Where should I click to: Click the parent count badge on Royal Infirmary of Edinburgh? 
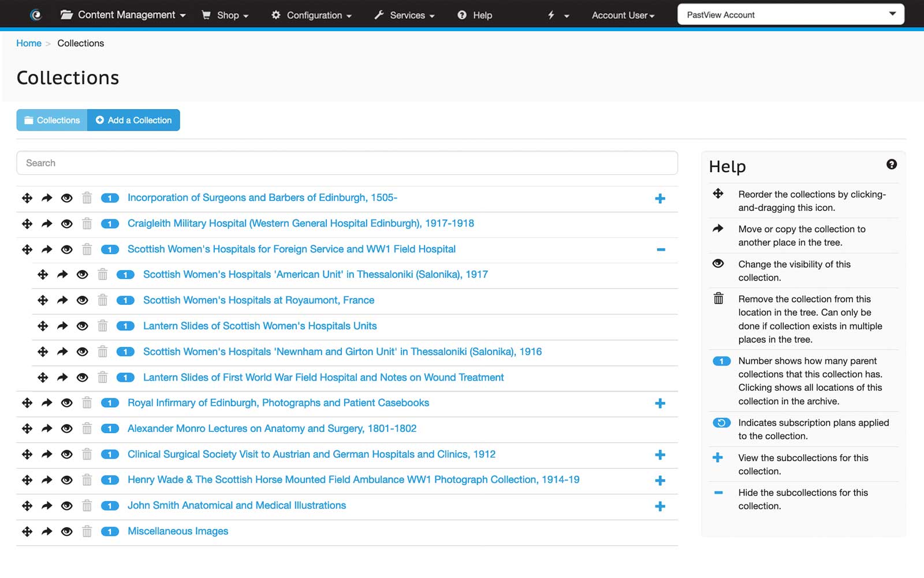click(x=110, y=404)
